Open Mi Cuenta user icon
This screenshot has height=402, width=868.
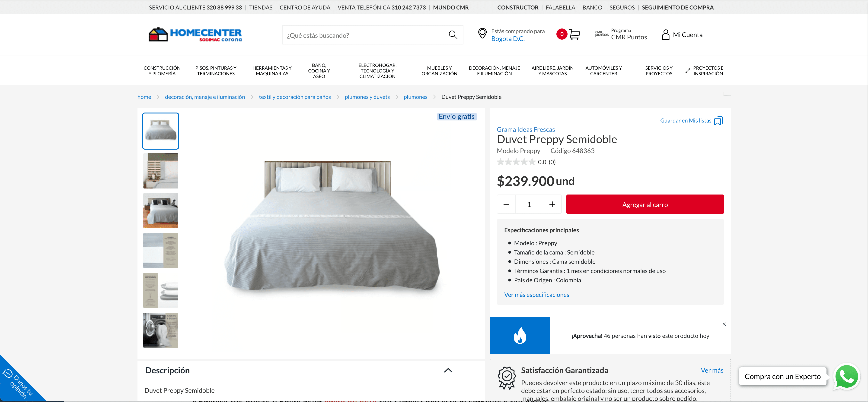[x=665, y=35]
